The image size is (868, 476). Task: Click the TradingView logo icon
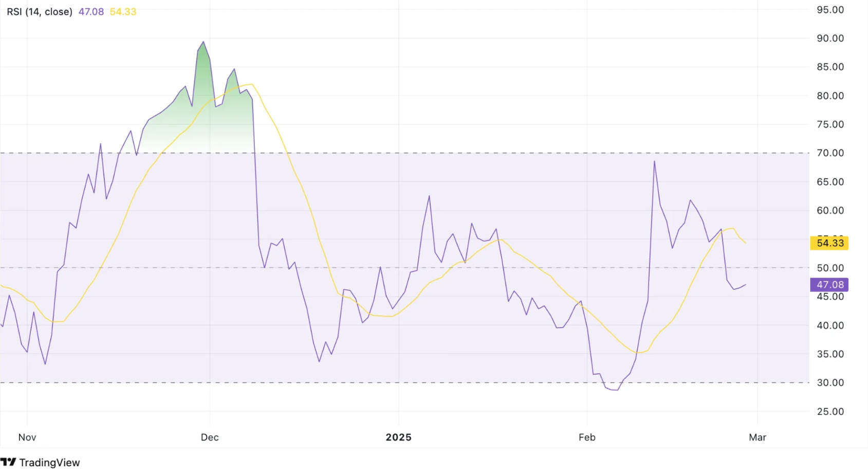click(9, 462)
